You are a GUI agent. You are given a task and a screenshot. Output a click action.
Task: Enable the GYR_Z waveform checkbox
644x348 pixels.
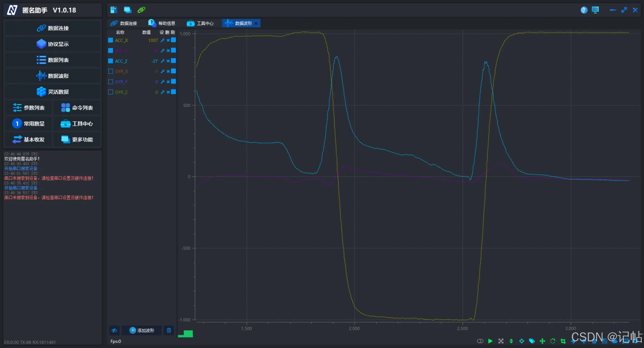111,92
